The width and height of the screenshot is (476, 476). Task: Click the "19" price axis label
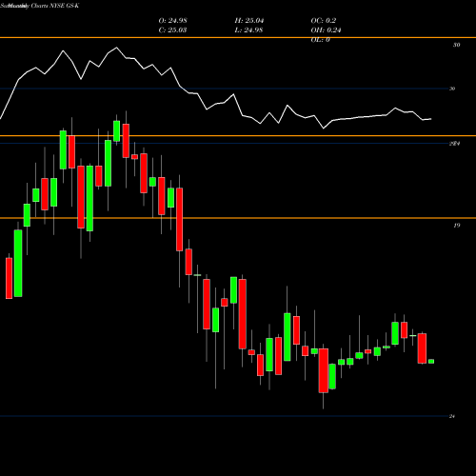[x=456, y=226]
